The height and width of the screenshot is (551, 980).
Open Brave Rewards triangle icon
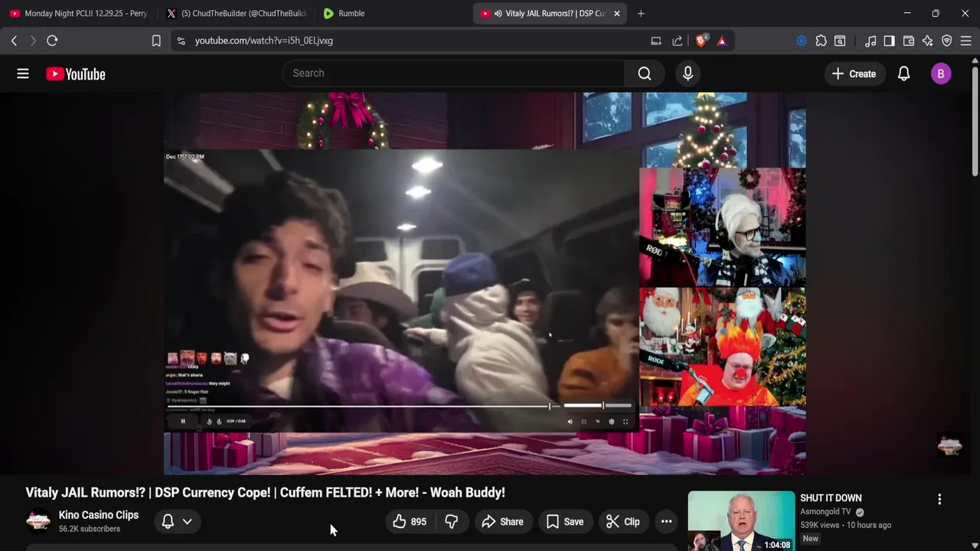pos(722,41)
